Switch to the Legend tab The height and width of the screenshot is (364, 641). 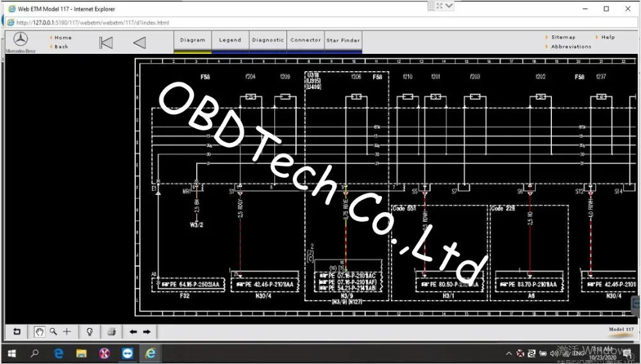(x=230, y=40)
